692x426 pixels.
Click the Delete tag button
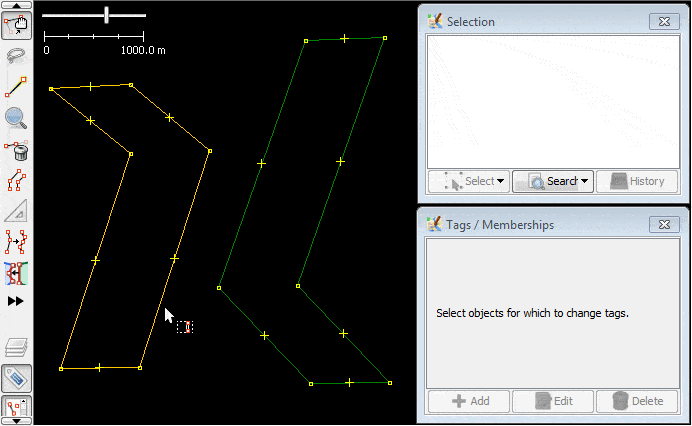coord(637,401)
